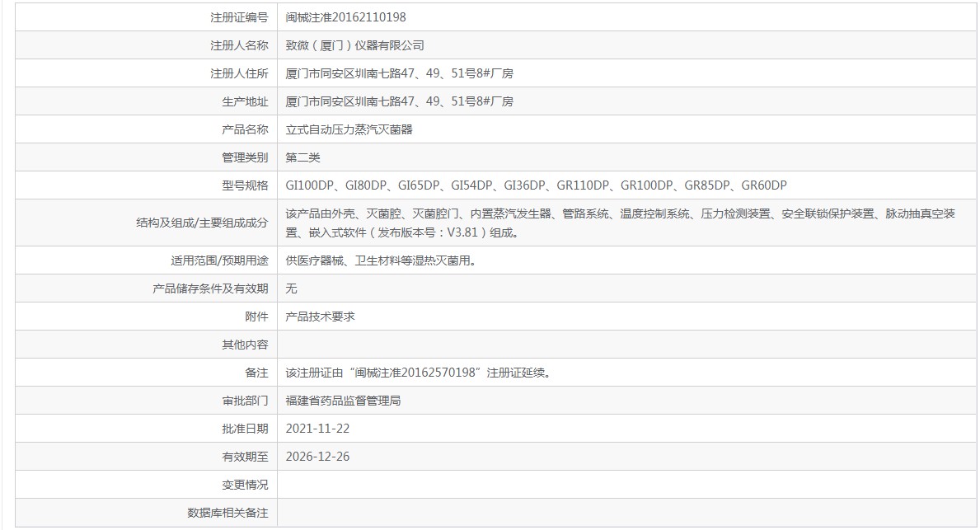Click the 福建省药品监督管理局 value
This screenshot has height=530, width=980.
pos(343,401)
